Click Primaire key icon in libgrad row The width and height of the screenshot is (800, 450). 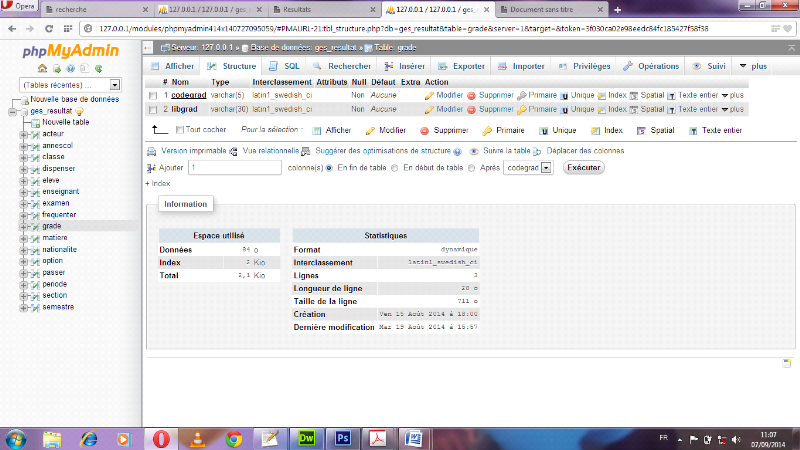[521, 110]
